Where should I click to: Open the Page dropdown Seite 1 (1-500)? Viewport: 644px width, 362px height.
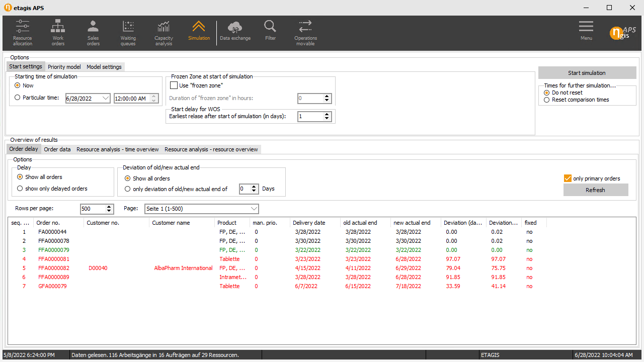(201, 209)
